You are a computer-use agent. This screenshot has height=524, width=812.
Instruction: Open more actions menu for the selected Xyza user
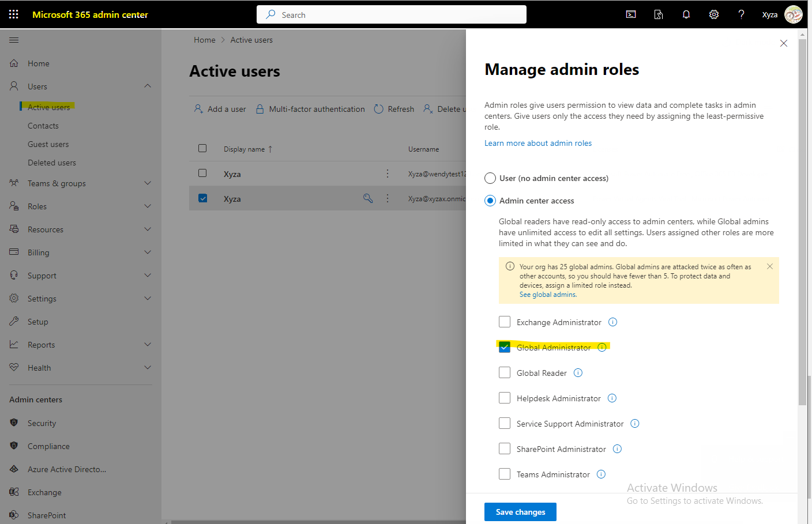click(387, 198)
